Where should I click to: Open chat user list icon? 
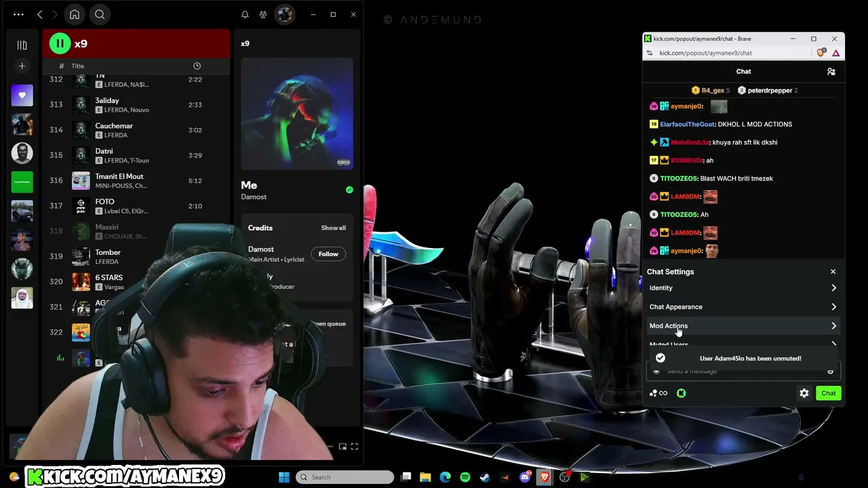tap(831, 71)
